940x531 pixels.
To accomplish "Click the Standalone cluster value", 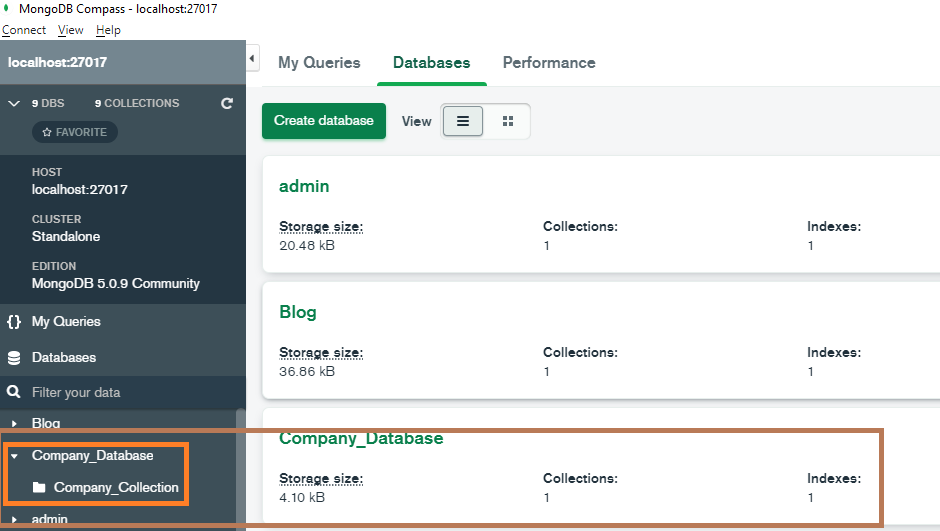I will 66,236.
